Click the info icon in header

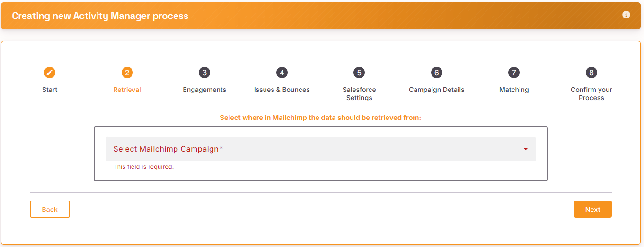point(626,15)
